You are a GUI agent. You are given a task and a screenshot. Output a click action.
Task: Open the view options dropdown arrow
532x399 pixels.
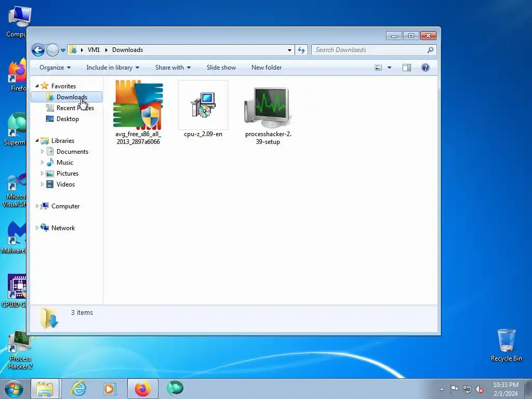point(390,68)
